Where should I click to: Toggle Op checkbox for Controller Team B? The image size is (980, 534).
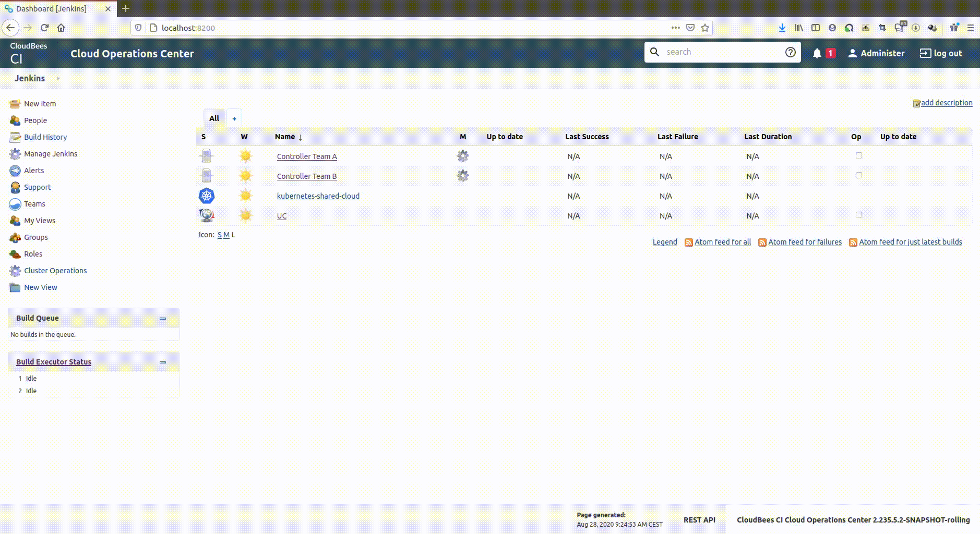(859, 175)
